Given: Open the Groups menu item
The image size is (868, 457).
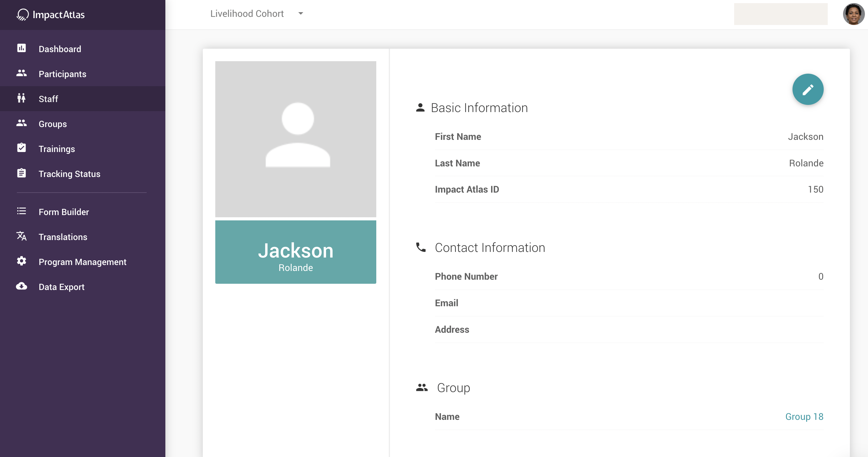Looking at the screenshot, I should point(52,124).
